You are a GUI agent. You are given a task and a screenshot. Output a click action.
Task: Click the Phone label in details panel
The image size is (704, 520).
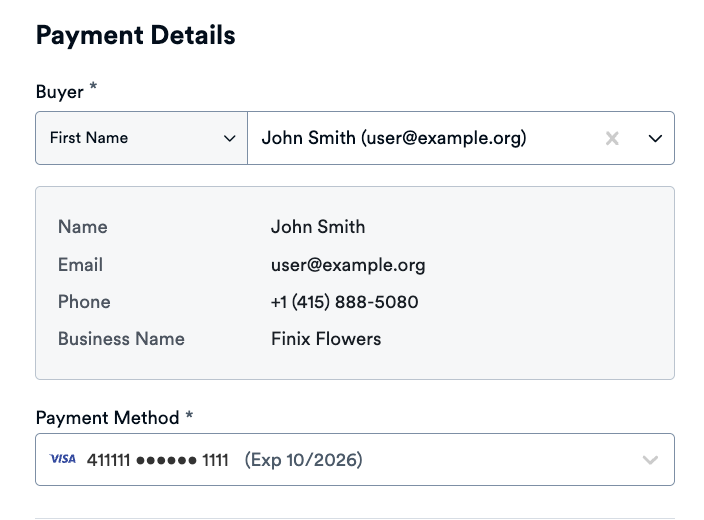(84, 302)
